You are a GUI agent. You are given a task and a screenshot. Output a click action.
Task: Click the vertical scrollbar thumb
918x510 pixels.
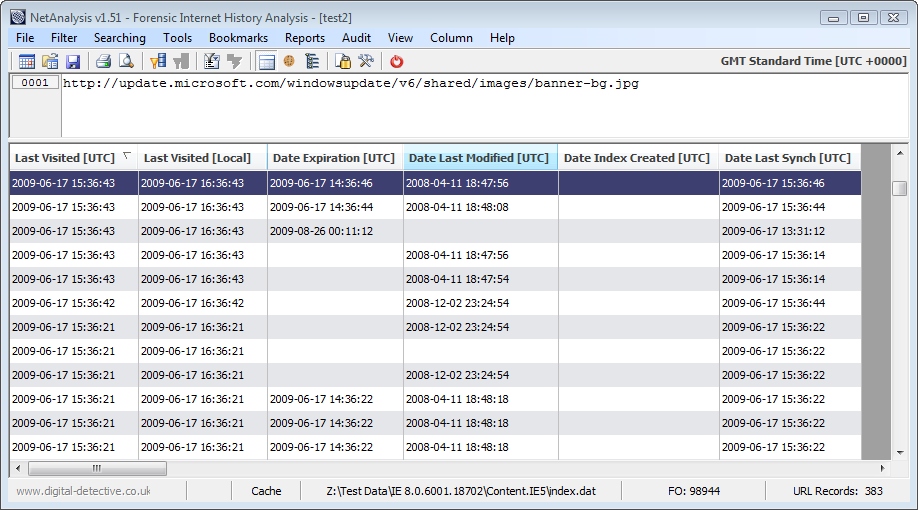900,188
